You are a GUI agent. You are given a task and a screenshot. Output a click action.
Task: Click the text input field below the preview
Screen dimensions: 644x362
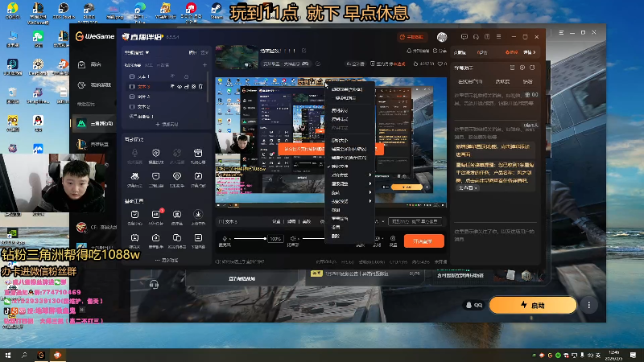[x=415, y=222]
